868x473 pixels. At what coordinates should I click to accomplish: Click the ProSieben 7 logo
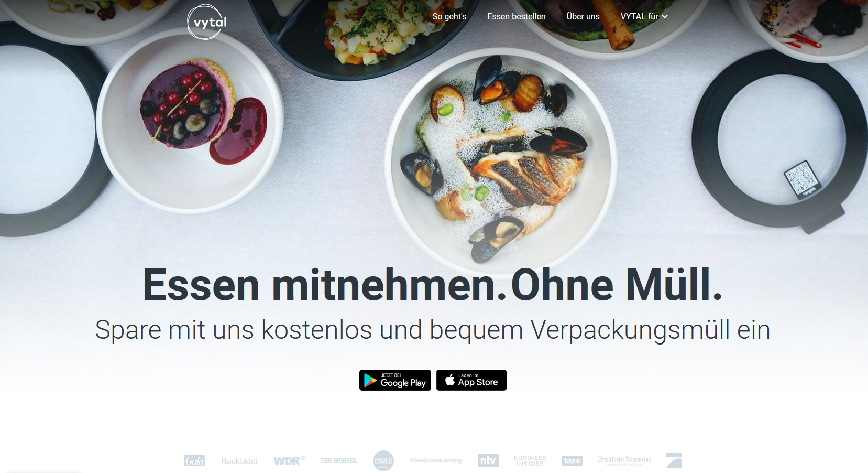(674, 460)
